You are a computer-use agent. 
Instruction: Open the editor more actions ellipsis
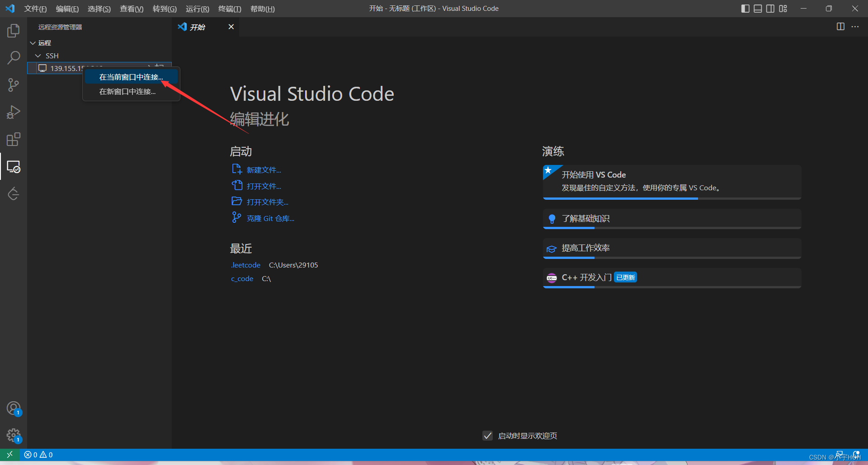pyautogui.click(x=855, y=27)
